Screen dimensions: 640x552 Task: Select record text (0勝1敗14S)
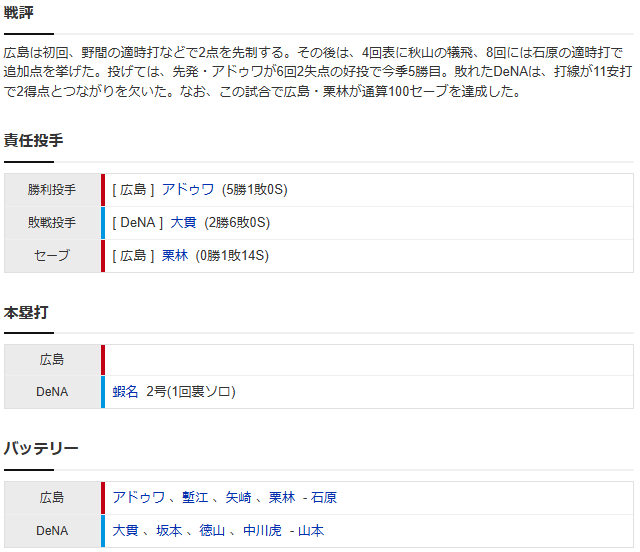pyautogui.click(x=232, y=256)
